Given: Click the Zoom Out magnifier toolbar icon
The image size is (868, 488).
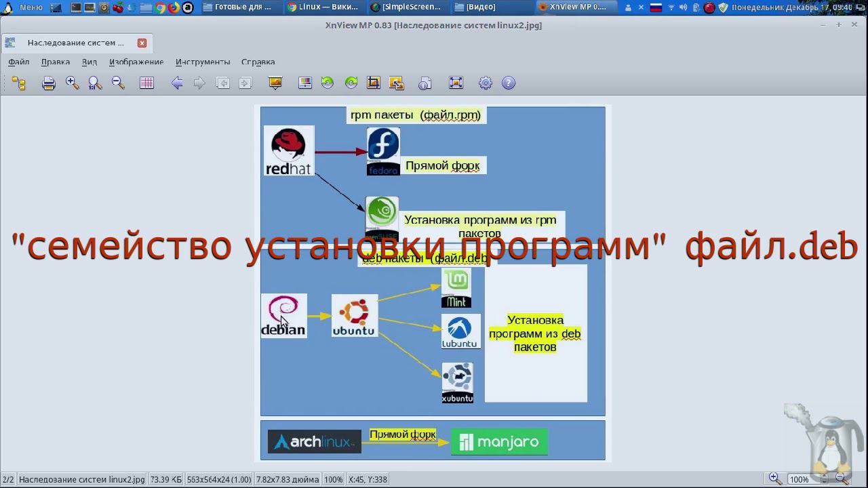Looking at the screenshot, I should click(118, 83).
